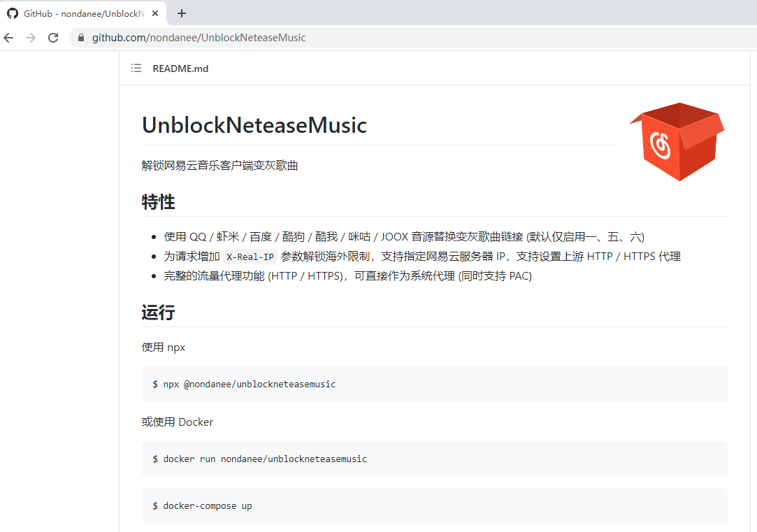Reload the page with refresh icon
Screen dimensions: 757x532
point(53,38)
